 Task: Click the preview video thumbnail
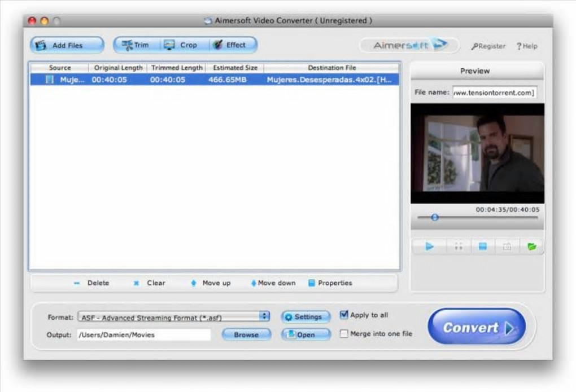(477, 153)
